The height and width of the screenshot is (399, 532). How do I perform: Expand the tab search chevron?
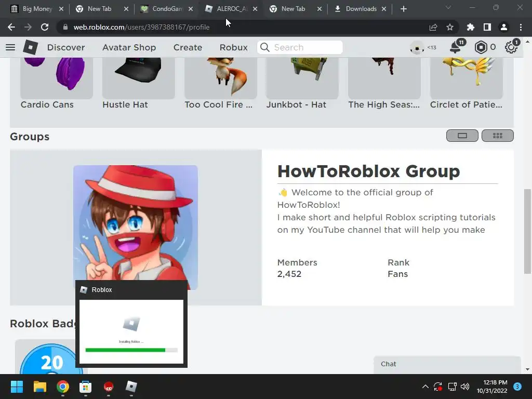(448, 7)
